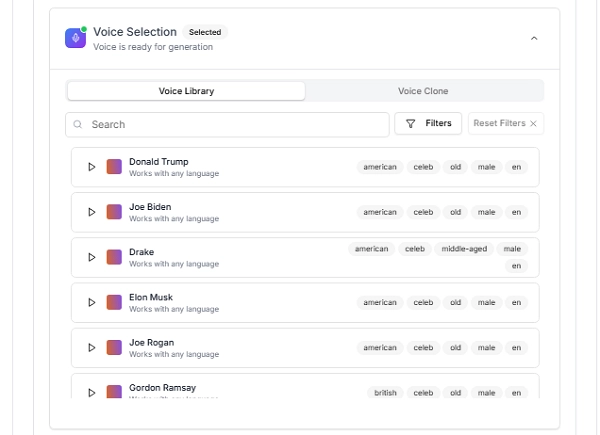The width and height of the screenshot is (600, 435).
Task: Click the search magnifier icon
Action: point(78,124)
